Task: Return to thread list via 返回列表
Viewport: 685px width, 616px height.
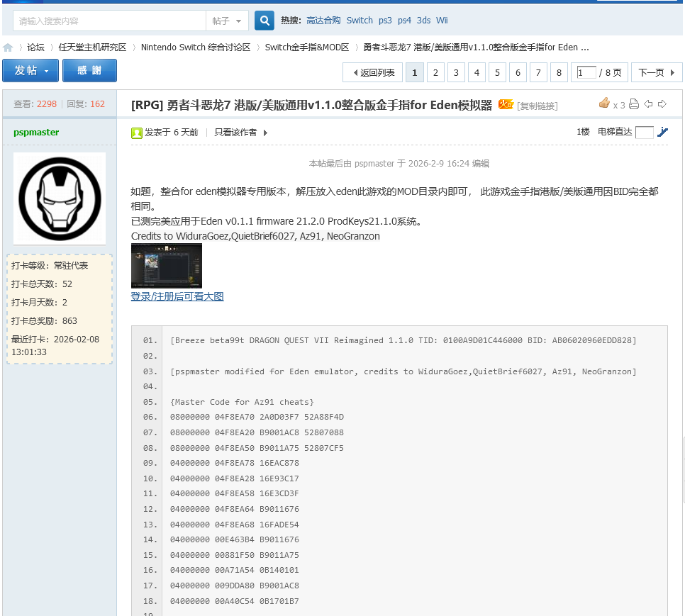Action: click(373, 72)
